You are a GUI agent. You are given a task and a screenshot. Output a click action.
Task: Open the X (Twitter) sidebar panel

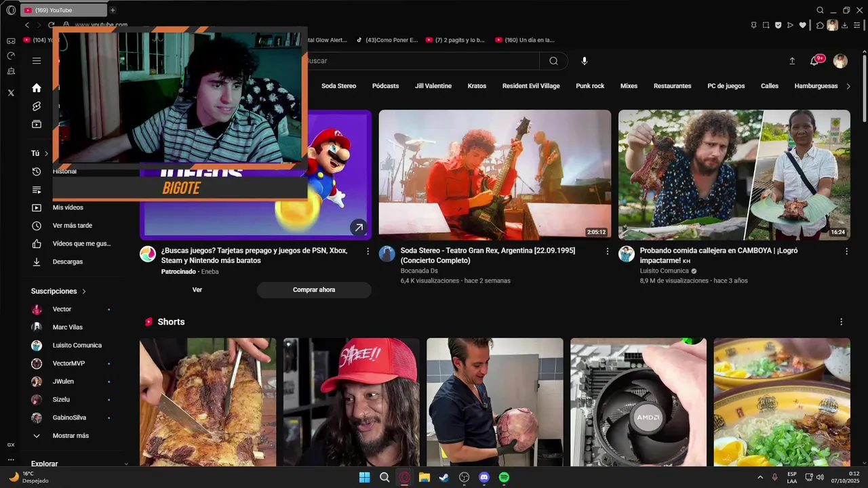pyautogui.click(x=11, y=93)
